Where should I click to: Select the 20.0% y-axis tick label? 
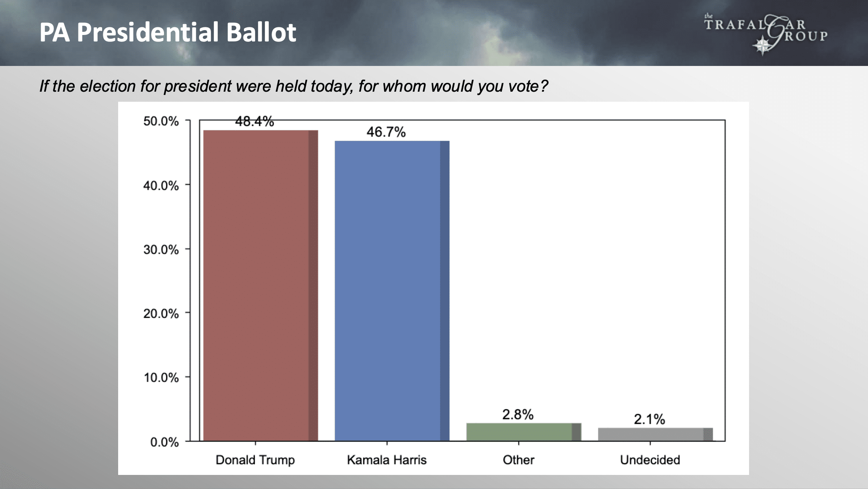(x=161, y=314)
